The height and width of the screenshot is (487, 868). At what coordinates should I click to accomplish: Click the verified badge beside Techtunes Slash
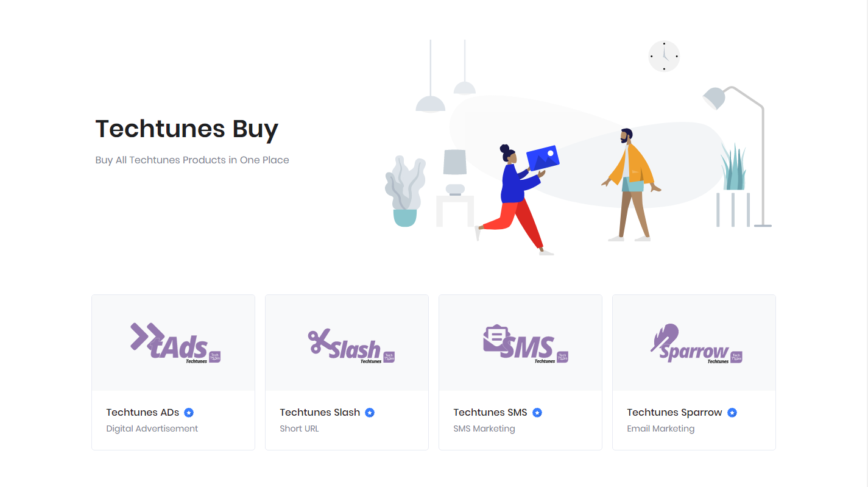coord(370,413)
